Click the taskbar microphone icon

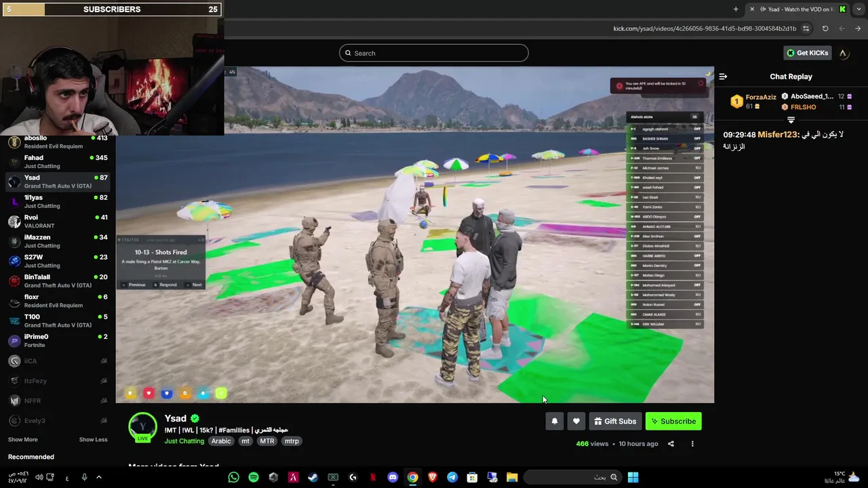[x=84, y=477]
